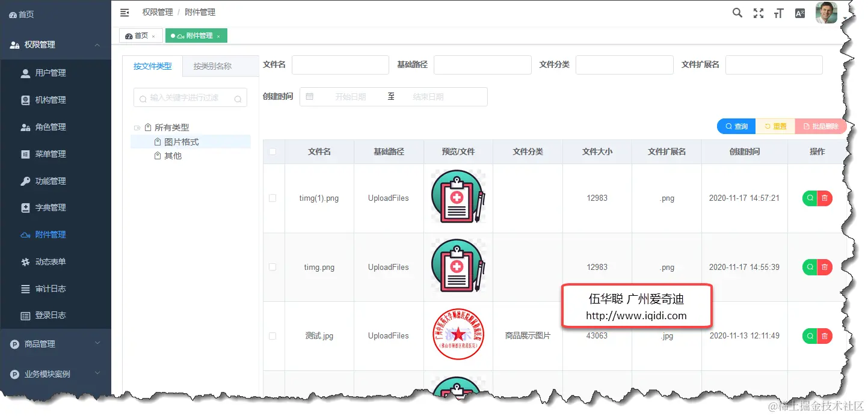Open the timg(1).png preview thumbnail
Viewport: 868px width, 416px height.
[458, 197]
